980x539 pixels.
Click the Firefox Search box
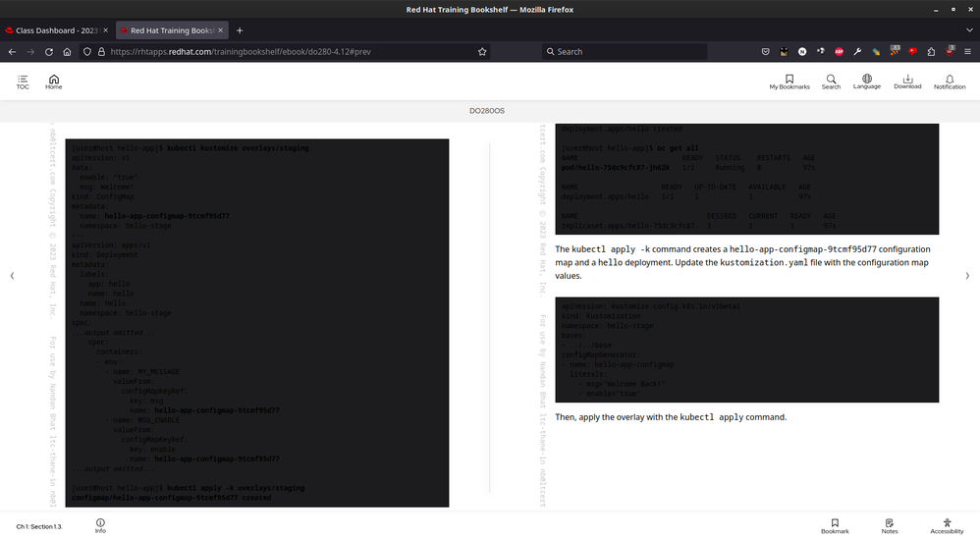625,52
